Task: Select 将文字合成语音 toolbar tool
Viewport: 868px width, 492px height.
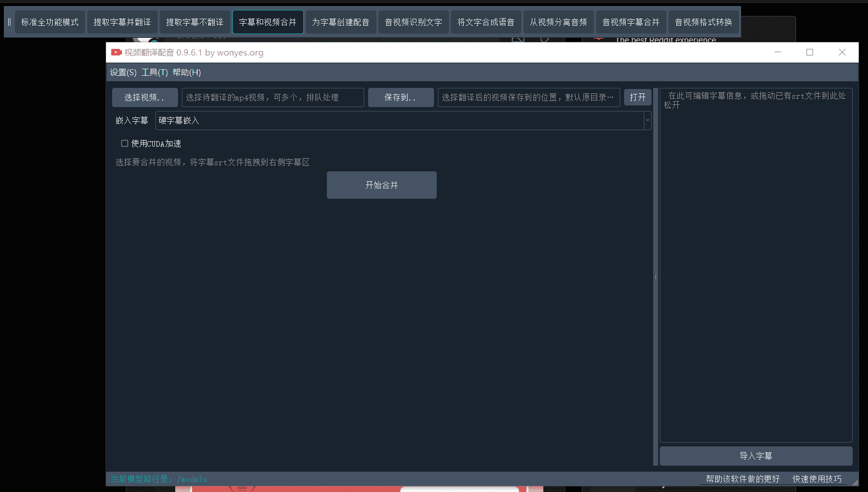Action: coord(486,22)
